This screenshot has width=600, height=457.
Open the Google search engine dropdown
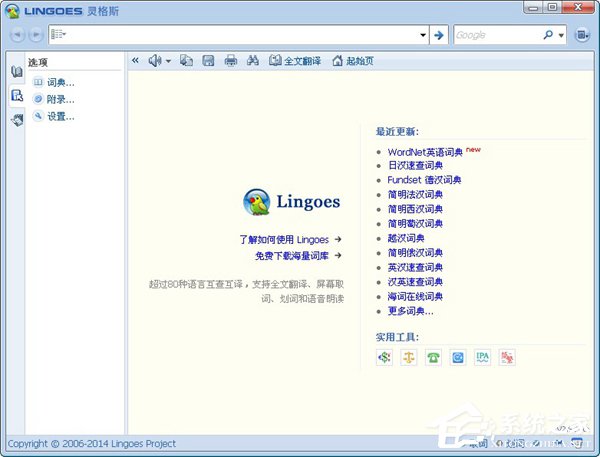561,35
